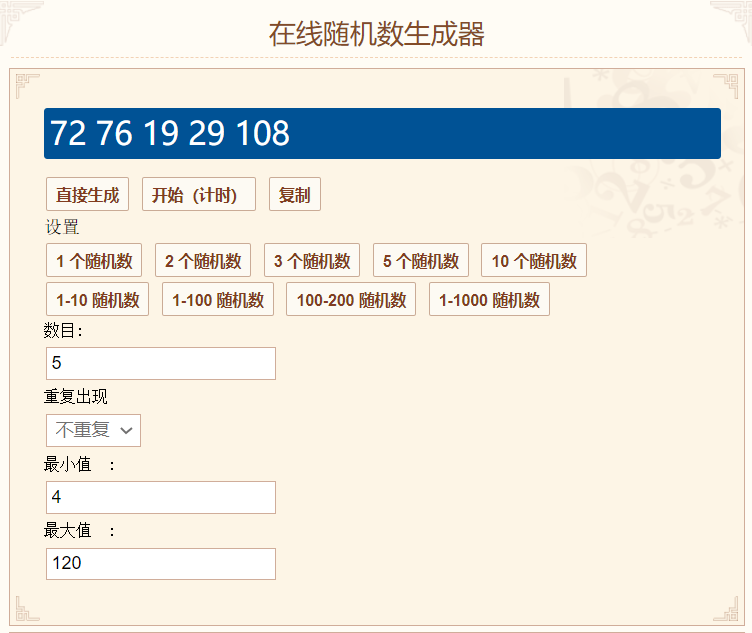Screen dimensions: 752x633
Task: Apply the 1-1000 随机数 range preset
Action: coord(489,300)
